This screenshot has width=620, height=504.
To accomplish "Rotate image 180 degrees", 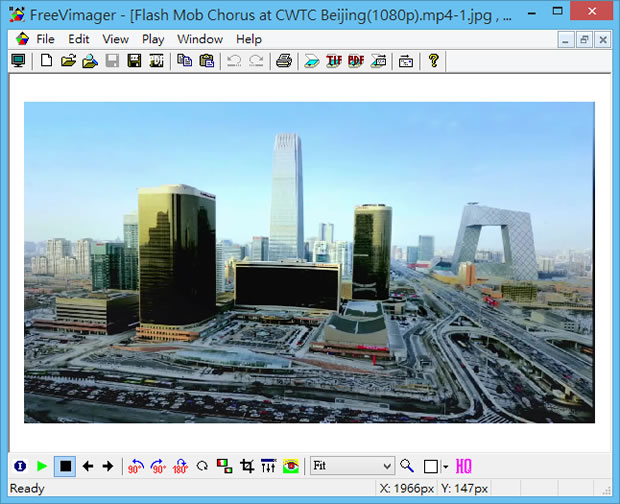I will [x=180, y=466].
